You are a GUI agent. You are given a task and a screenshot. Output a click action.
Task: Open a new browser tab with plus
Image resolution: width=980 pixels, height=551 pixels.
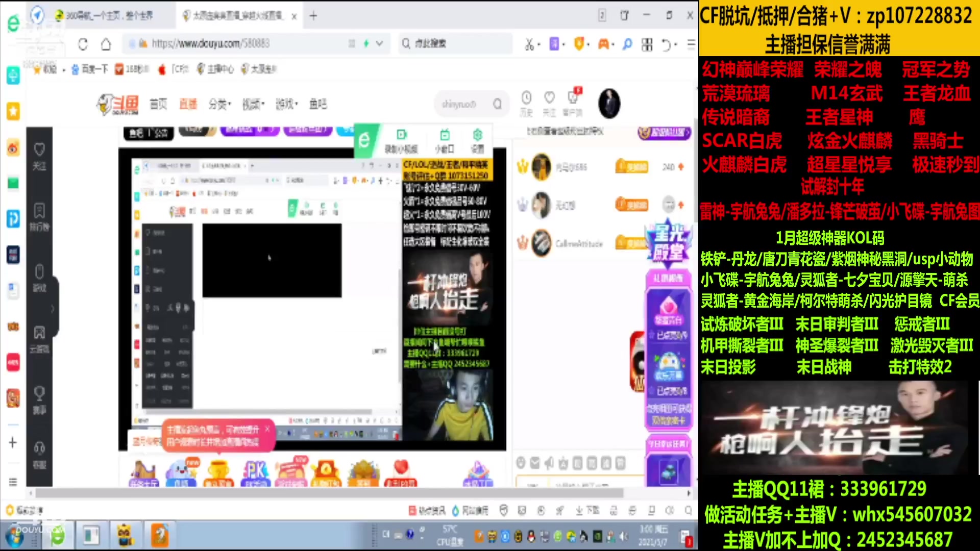pyautogui.click(x=313, y=16)
